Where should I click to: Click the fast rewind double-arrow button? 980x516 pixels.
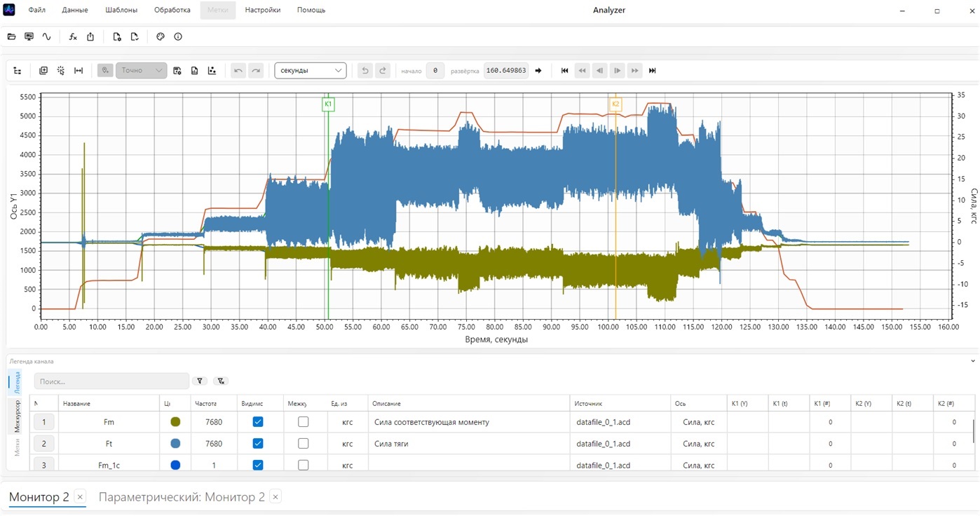click(582, 70)
